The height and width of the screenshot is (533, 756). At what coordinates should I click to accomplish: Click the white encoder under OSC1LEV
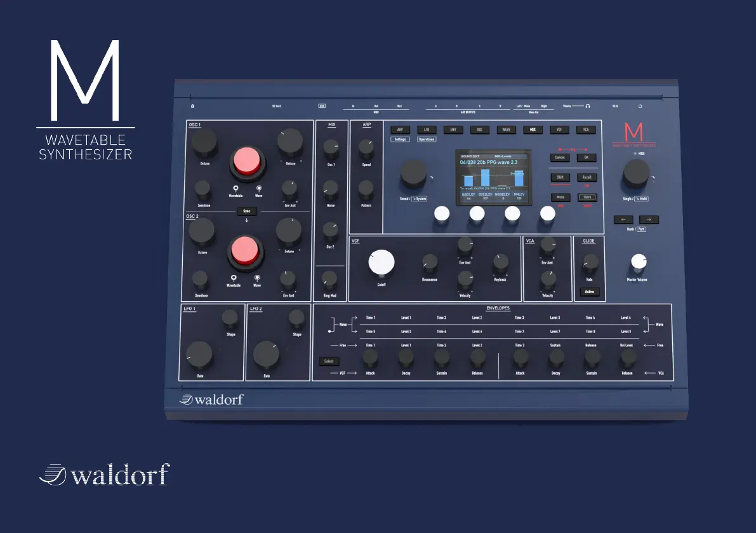[442, 213]
